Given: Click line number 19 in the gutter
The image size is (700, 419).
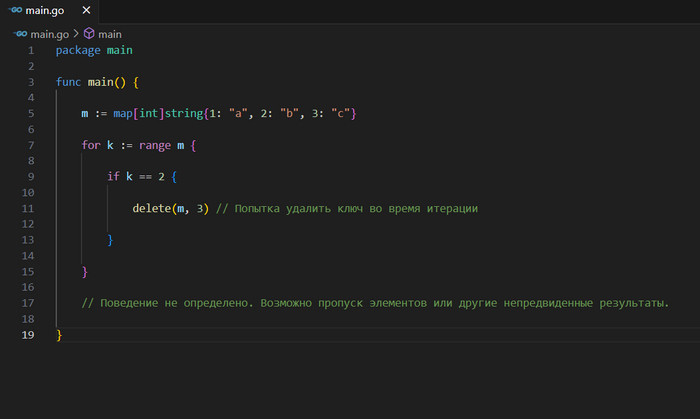Looking at the screenshot, I should 28,335.
